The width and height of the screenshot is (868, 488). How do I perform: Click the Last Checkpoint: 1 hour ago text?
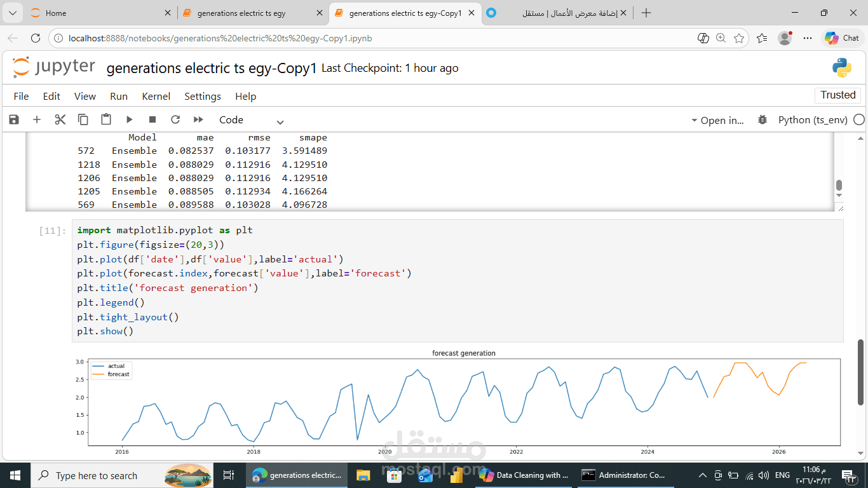coord(390,68)
